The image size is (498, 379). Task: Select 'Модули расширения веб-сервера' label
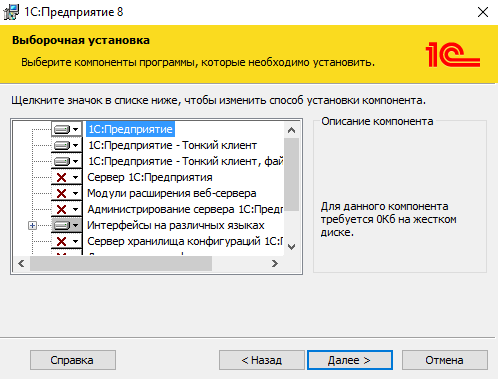click(x=172, y=193)
